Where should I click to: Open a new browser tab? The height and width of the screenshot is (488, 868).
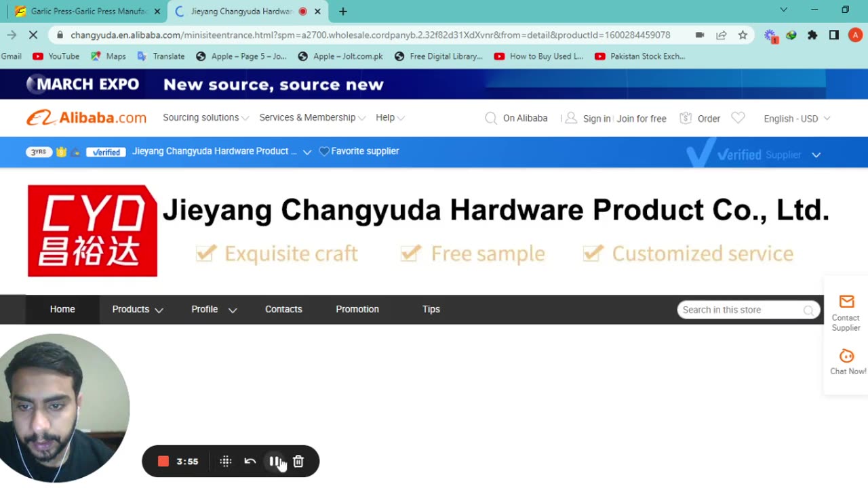click(343, 12)
